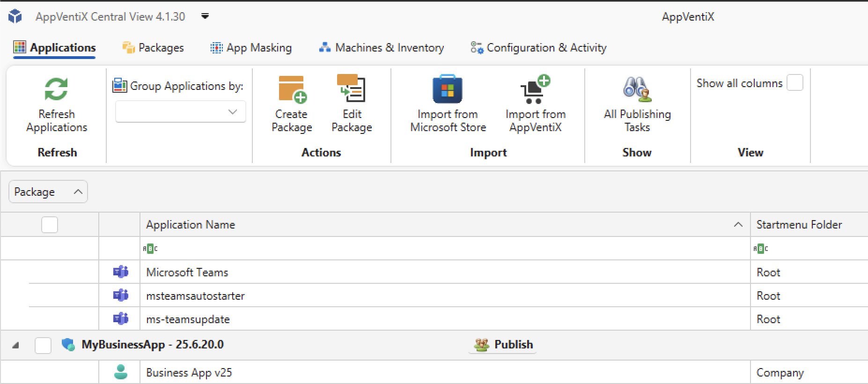
Task: Open the Machines & Inventory tab
Action: 382,48
